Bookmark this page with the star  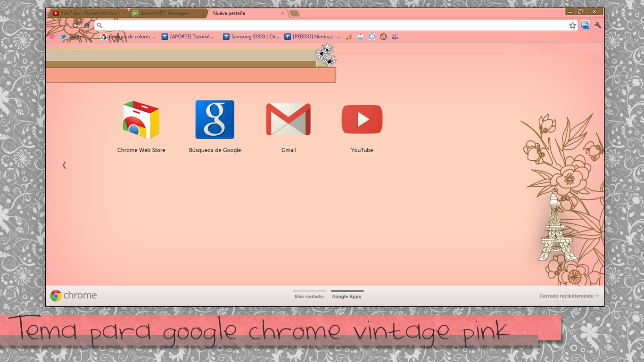tap(572, 25)
